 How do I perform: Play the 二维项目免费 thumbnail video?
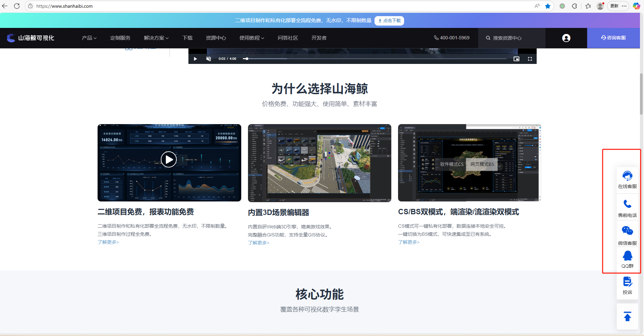pyautogui.click(x=169, y=159)
